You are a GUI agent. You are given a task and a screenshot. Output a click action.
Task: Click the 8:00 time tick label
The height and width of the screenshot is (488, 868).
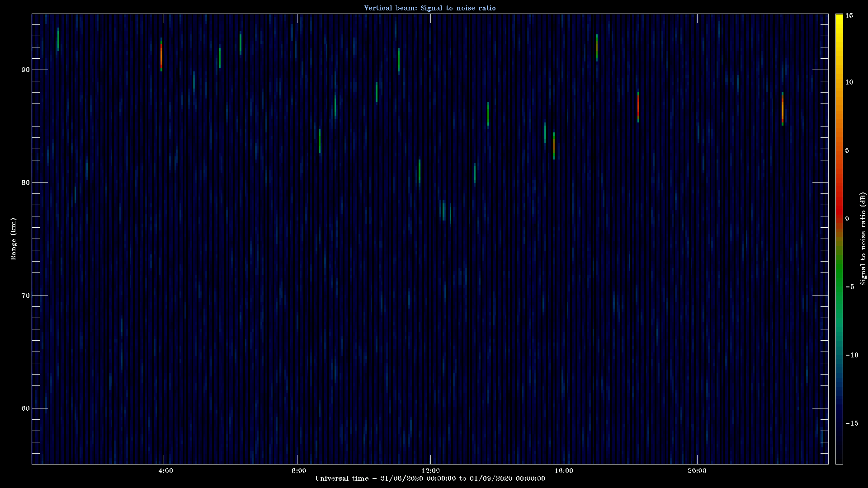pos(299,471)
